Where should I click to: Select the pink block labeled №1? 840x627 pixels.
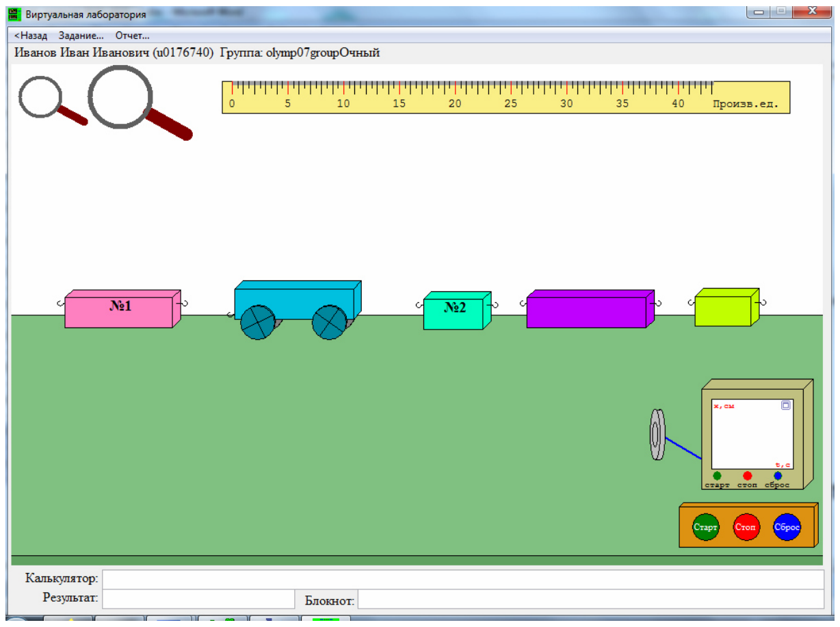coord(122,308)
